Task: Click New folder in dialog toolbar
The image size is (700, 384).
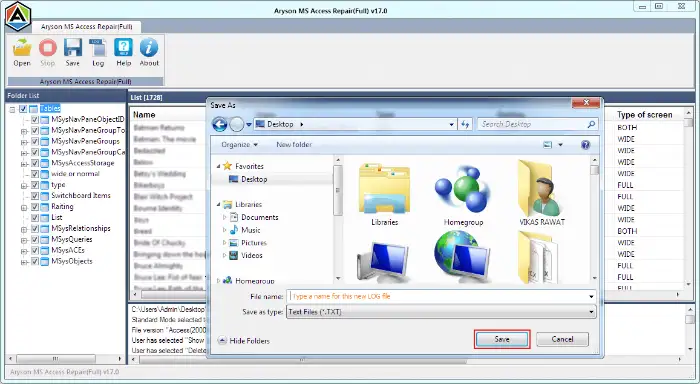Action: 294,145
